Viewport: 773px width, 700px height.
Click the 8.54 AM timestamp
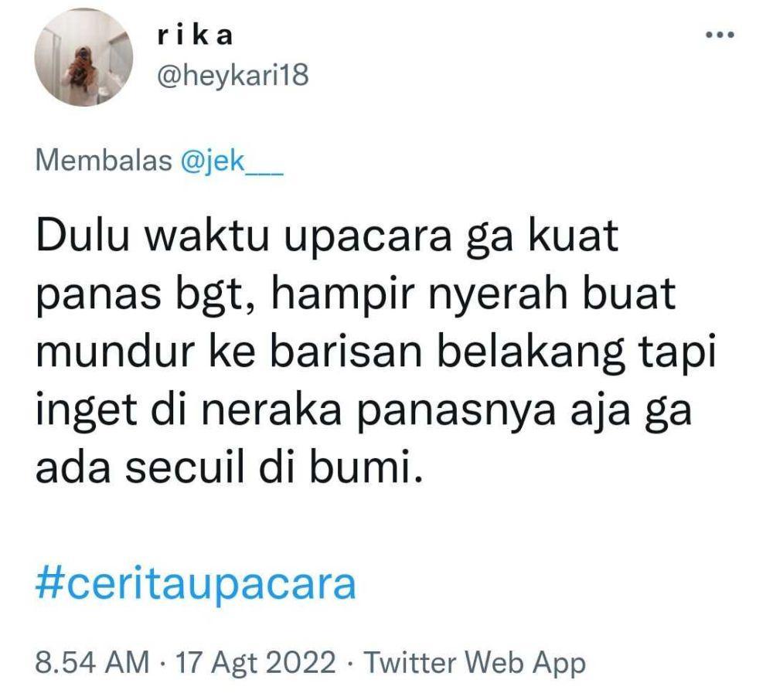click(x=92, y=661)
